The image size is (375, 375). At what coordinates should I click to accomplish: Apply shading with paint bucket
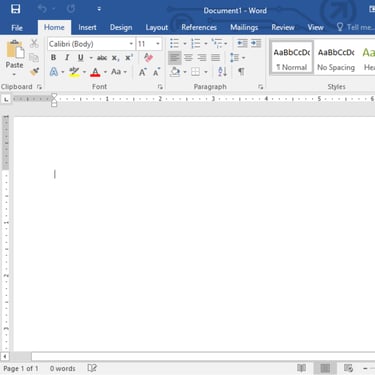(175, 72)
